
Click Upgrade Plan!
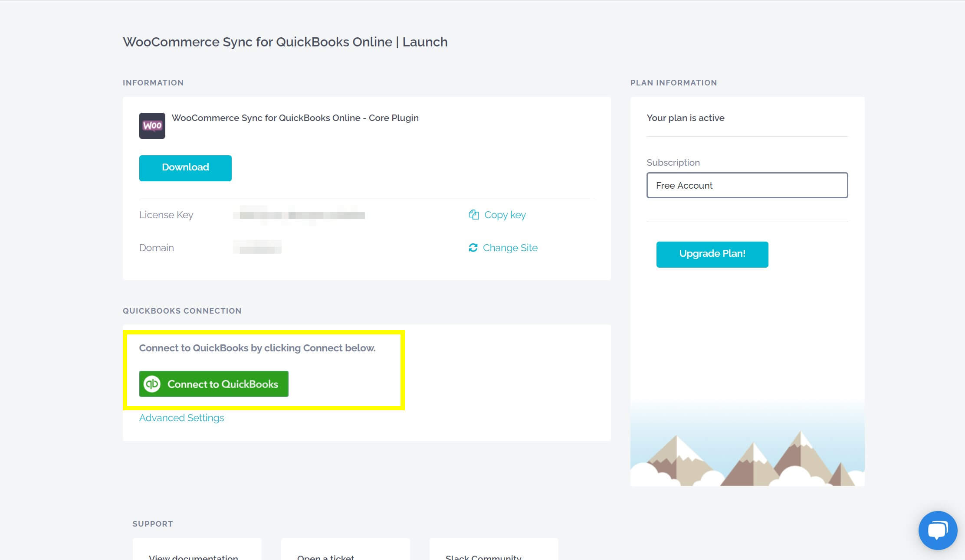click(x=712, y=254)
